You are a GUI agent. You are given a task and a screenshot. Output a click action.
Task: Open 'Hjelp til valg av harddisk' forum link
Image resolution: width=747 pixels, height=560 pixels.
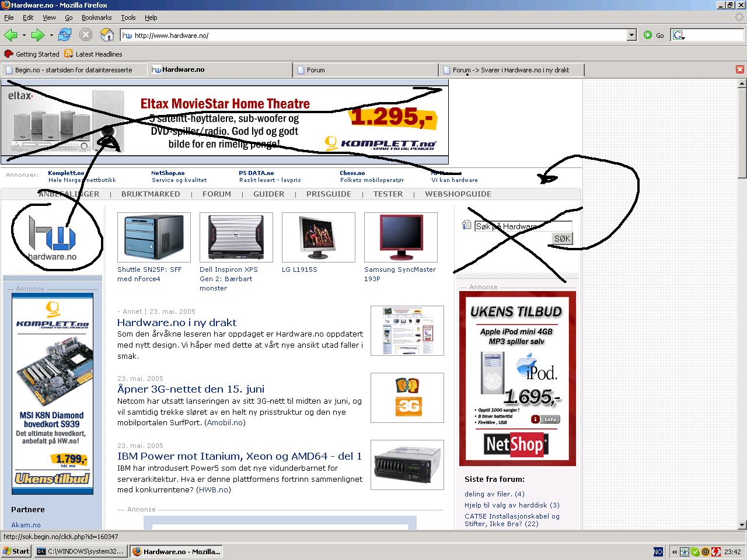coord(512,505)
